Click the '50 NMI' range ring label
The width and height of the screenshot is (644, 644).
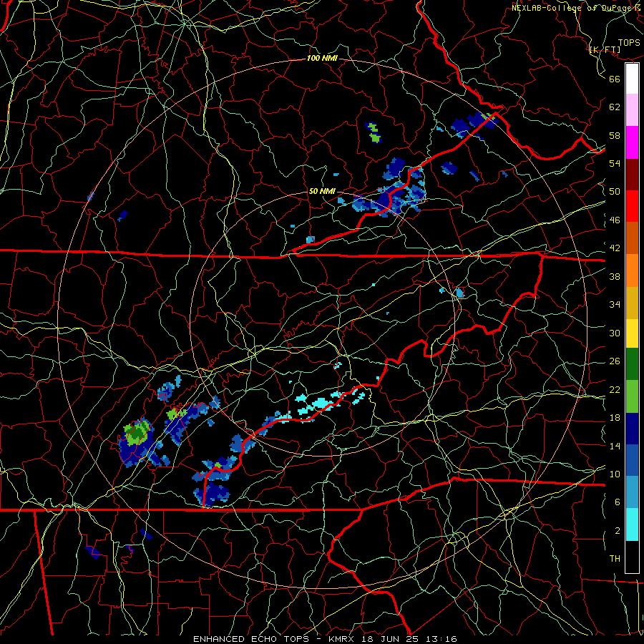pos(322,191)
